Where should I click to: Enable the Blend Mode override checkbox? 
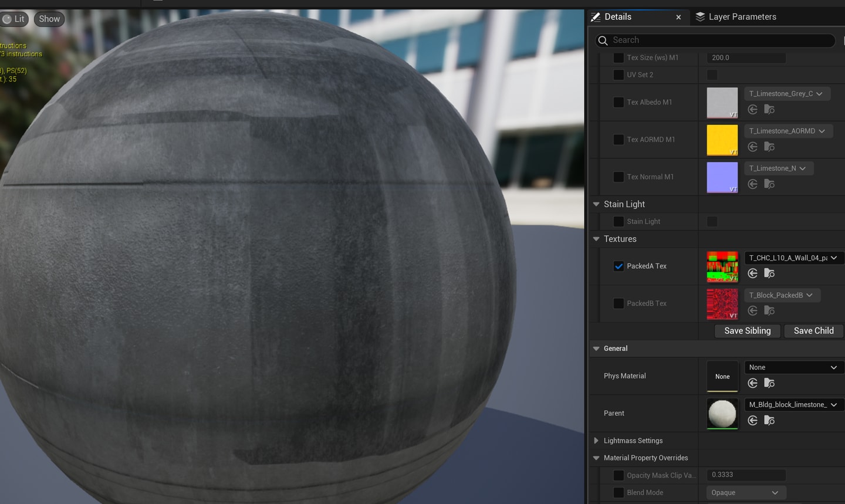point(618,492)
